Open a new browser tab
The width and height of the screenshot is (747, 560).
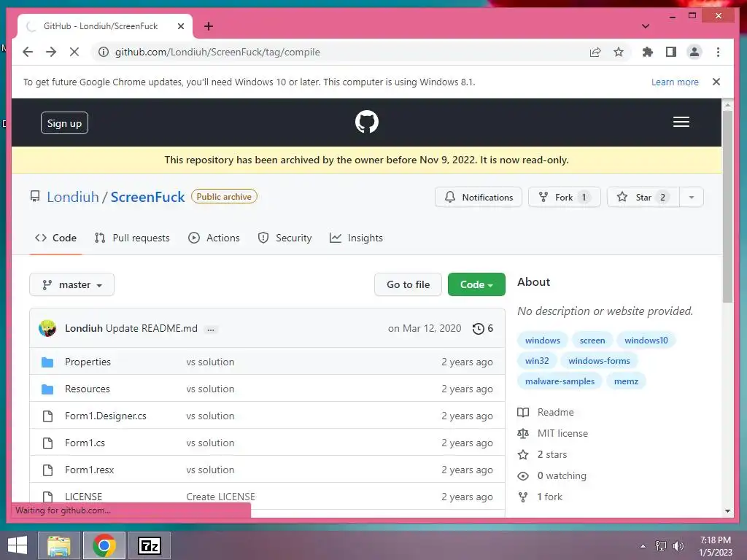tap(209, 26)
